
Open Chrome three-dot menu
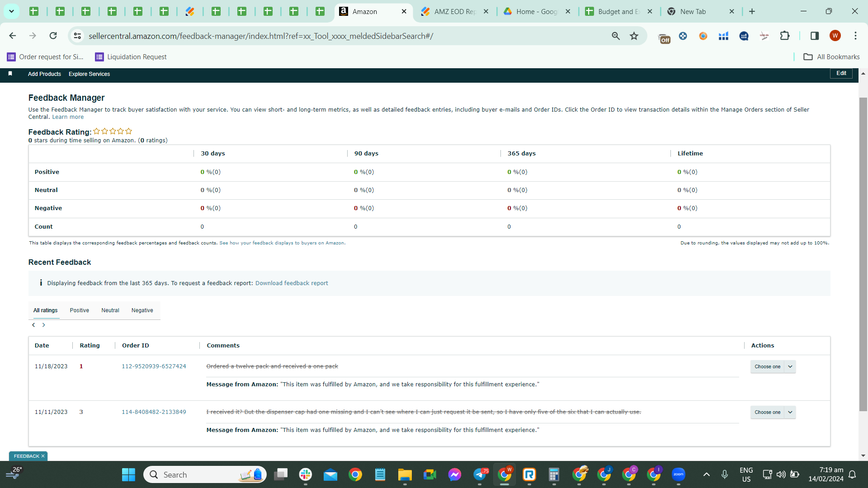coord(855,36)
